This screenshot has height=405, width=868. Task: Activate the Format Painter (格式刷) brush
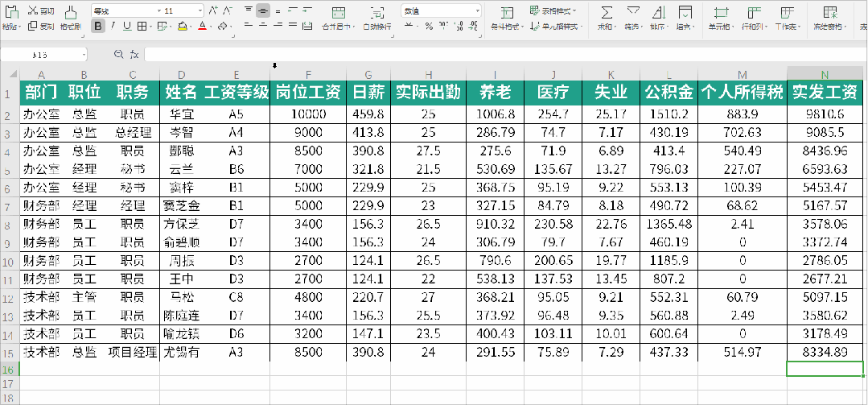70,11
